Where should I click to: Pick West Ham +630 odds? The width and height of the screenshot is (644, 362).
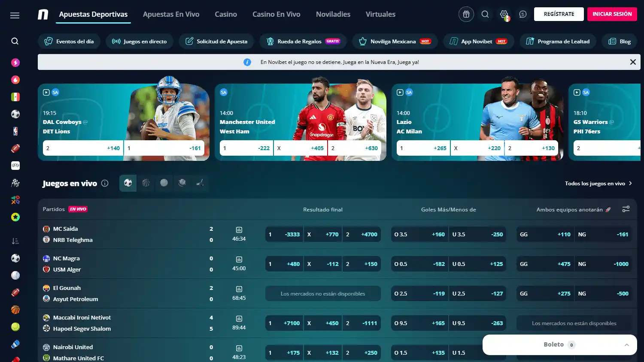tap(355, 148)
